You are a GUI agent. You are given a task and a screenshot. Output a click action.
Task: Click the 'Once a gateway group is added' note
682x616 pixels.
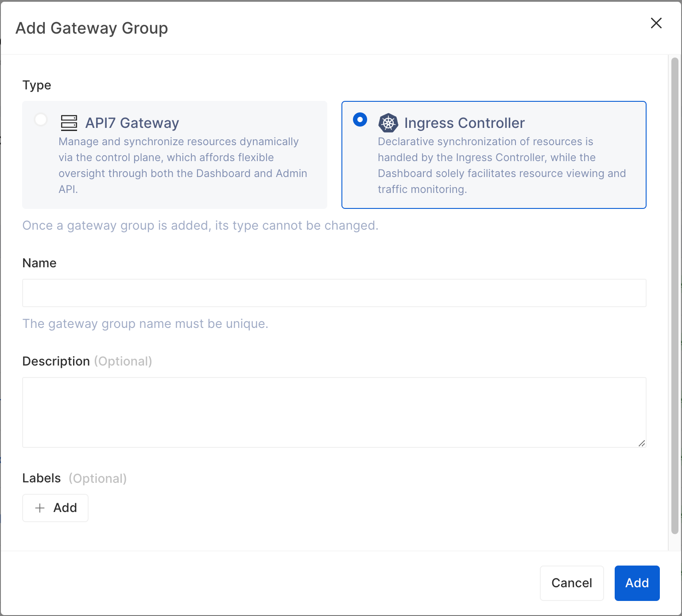click(201, 226)
